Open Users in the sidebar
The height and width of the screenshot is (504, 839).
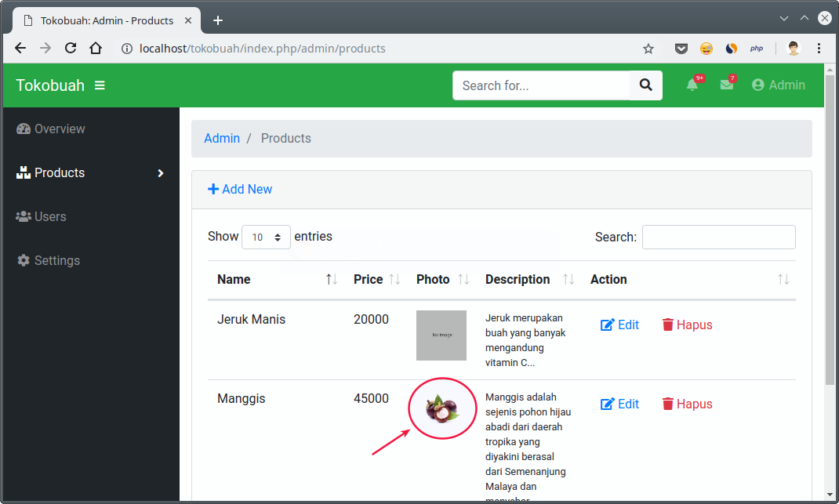42,216
